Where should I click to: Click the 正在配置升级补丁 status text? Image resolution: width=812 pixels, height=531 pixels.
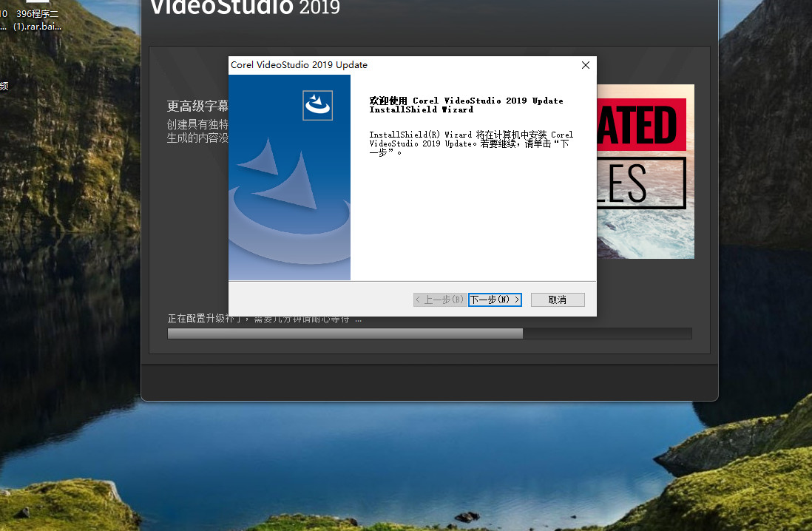pos(264,319)
